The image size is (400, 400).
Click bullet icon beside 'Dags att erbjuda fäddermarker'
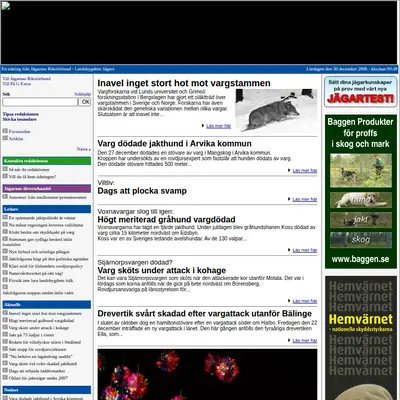point(5,370)
